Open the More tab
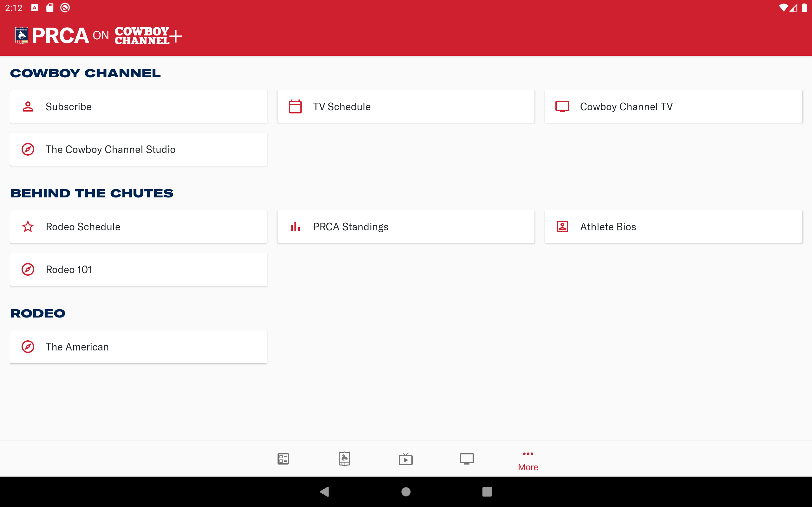812x507 pixels. [528, 461]
